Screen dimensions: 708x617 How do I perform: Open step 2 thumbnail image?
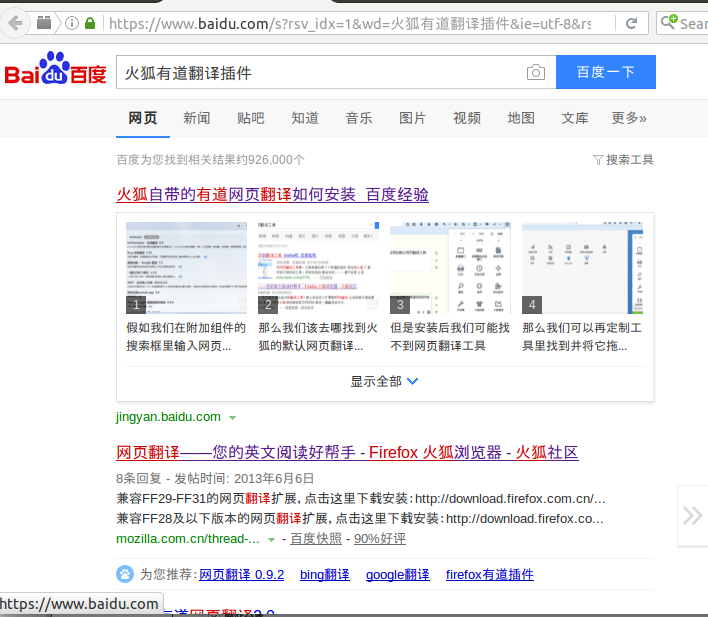(318, 268)
